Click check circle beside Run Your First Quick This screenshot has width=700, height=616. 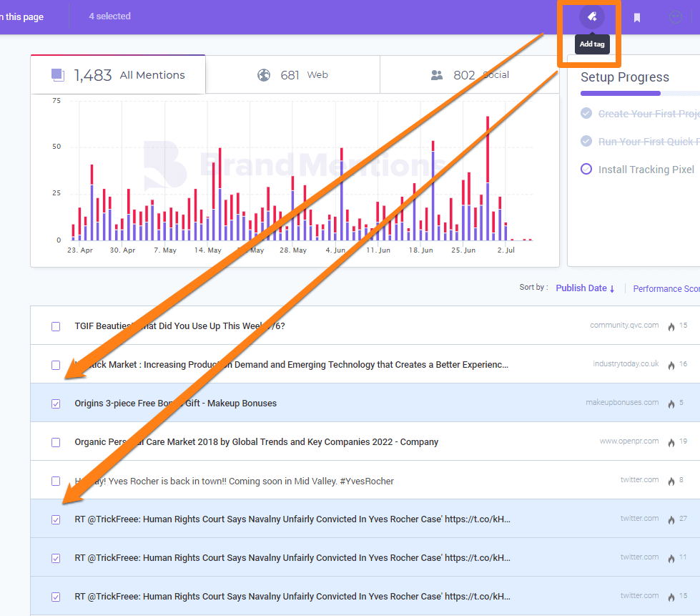[x=586, y=141]
